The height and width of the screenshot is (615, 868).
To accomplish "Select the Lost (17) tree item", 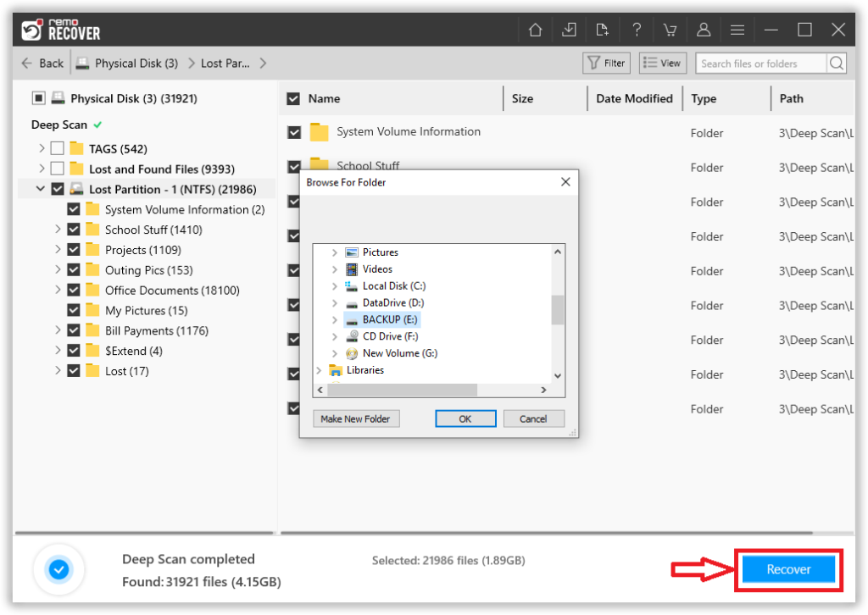I will click(127, 371).
